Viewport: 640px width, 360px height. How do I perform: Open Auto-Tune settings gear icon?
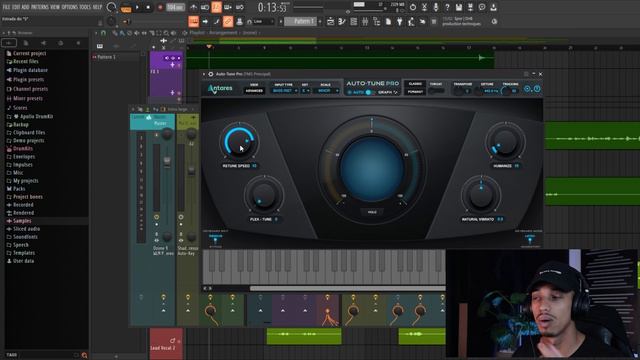(x=527, y=89)
